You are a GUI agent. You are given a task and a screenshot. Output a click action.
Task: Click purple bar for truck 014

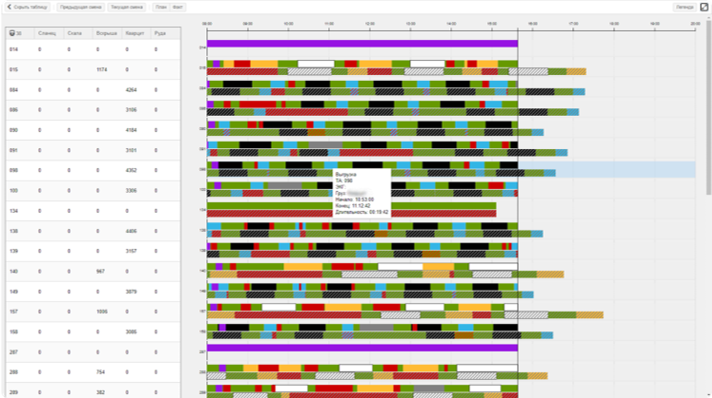[x=362, y=44]
